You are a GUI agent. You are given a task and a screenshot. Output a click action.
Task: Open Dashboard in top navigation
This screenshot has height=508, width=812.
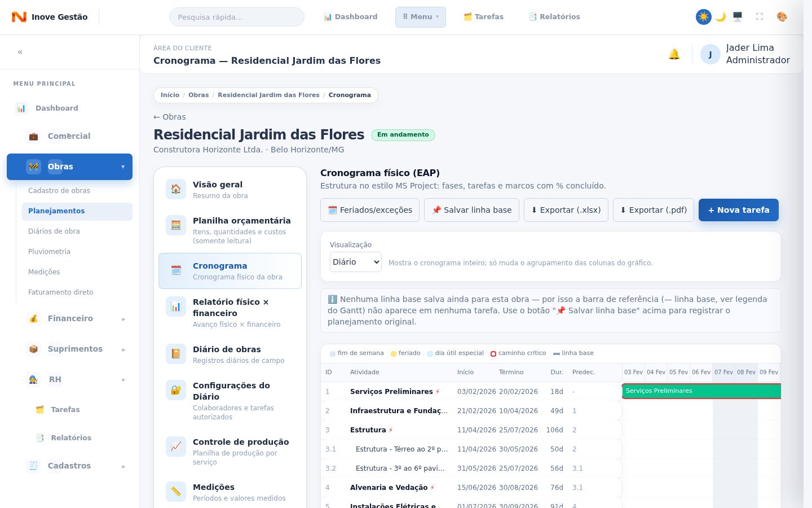tap(351, 17)
